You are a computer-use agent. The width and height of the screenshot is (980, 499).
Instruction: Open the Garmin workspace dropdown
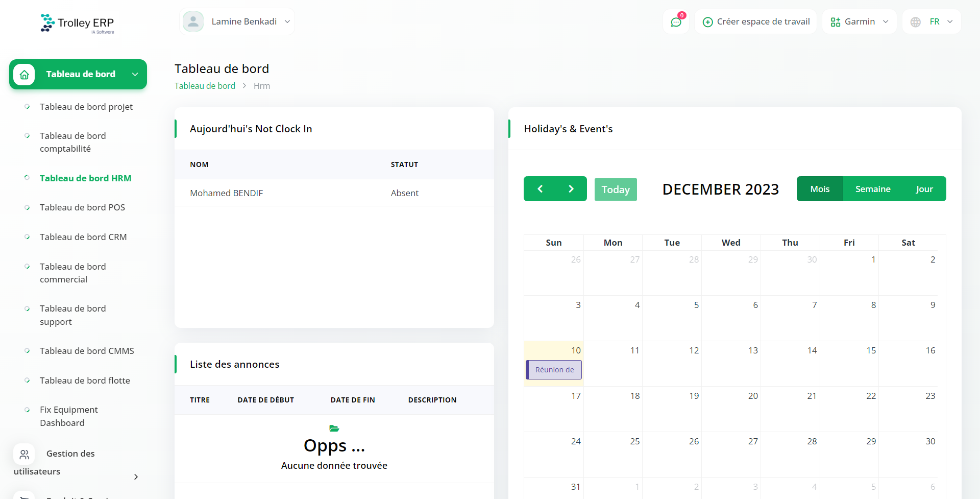pos(860,22)
